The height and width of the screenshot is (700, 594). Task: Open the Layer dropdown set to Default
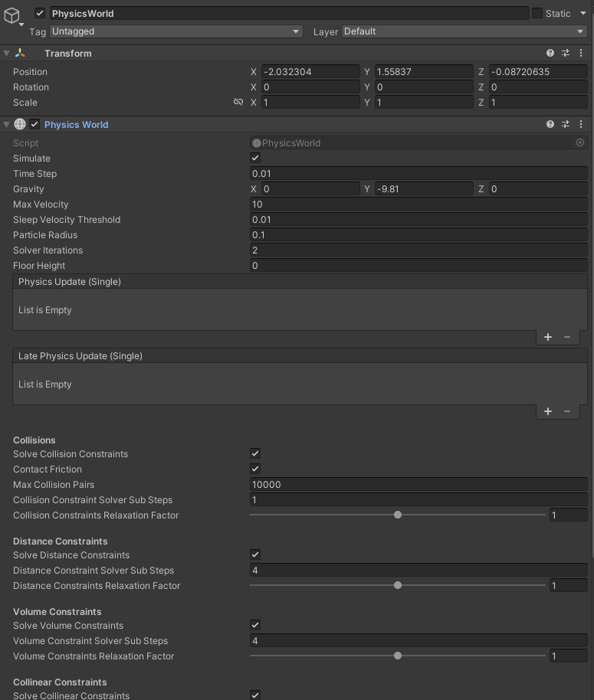point(464,31)
